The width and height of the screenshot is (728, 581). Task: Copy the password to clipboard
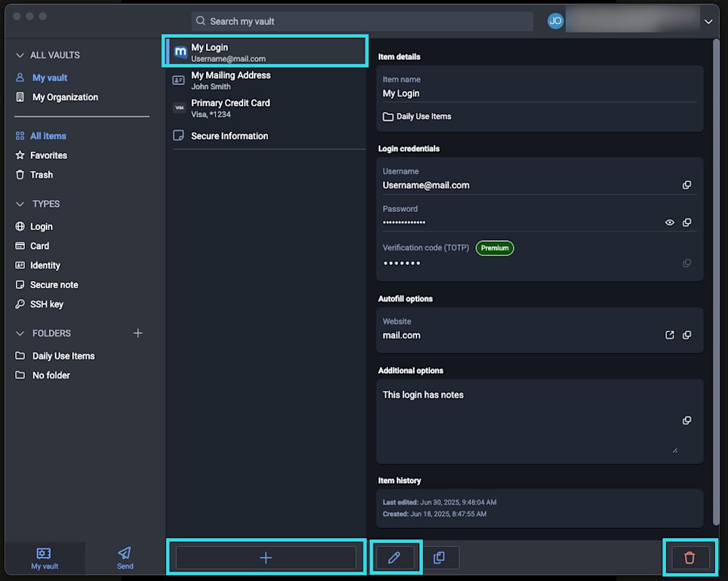pos(687,223)
